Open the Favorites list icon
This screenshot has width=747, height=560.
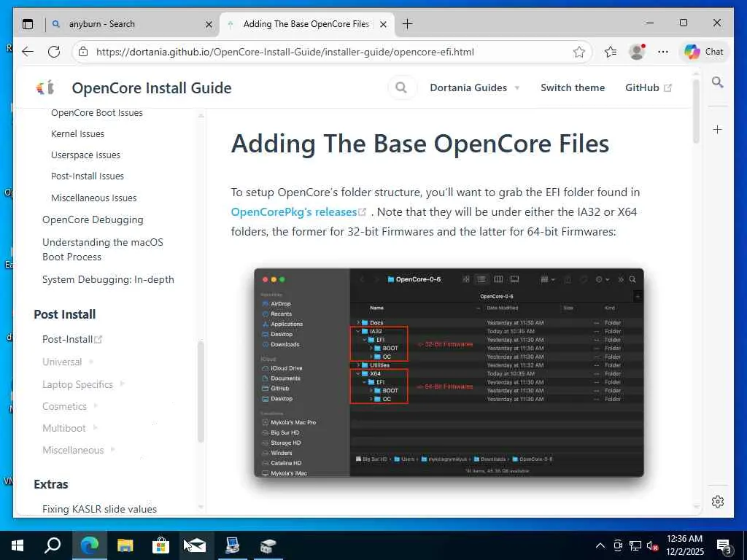click(611, 52)
